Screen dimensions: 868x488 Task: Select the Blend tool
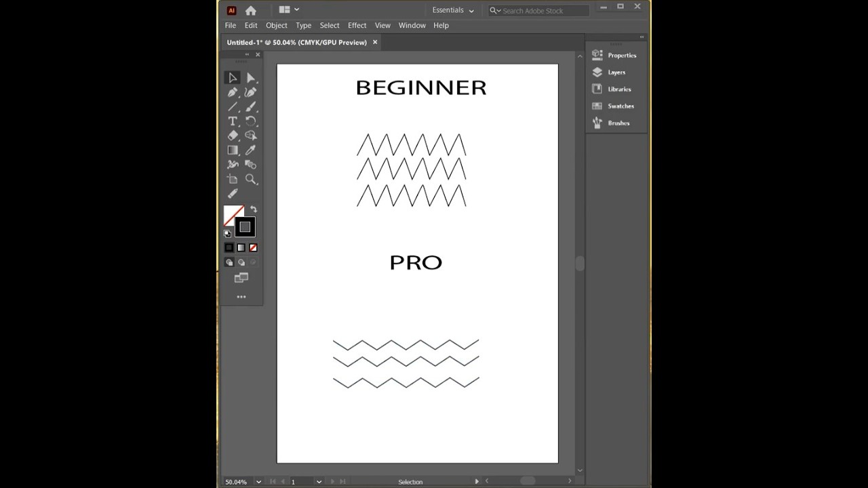(x=251, y=165)
